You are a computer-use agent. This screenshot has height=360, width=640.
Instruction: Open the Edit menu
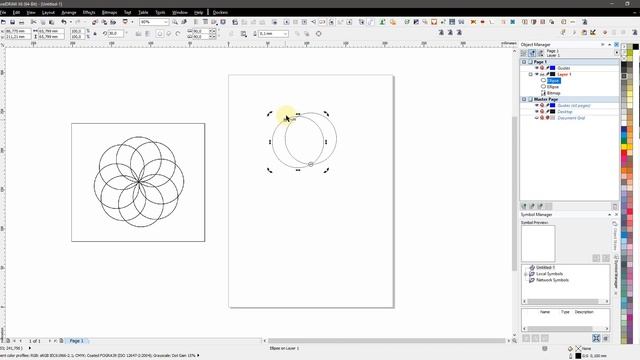pyautogui.click(x=16, y=13)
